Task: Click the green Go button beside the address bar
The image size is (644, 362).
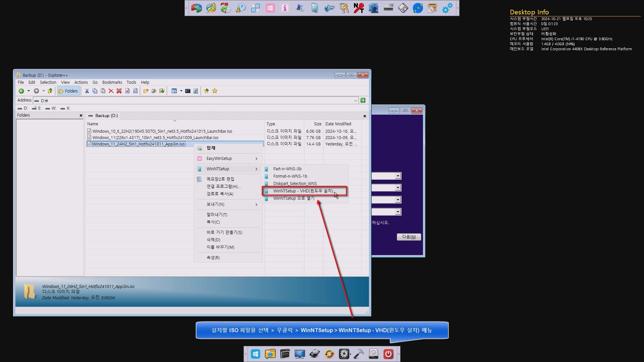Action: click(363, 100)
